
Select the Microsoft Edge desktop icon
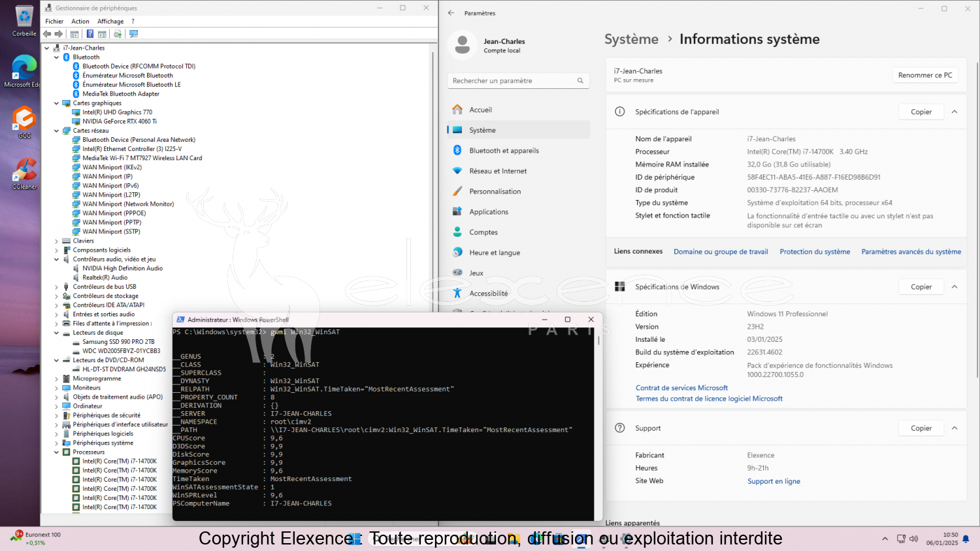tap(24, 72)
